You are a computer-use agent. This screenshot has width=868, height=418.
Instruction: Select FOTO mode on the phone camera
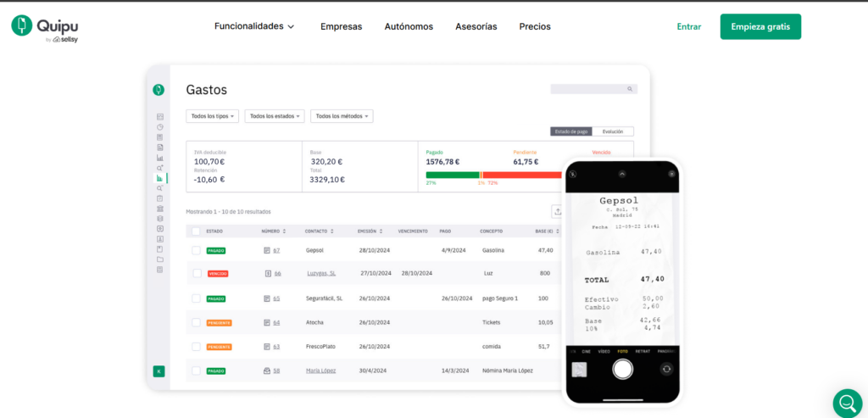(623, 352)
